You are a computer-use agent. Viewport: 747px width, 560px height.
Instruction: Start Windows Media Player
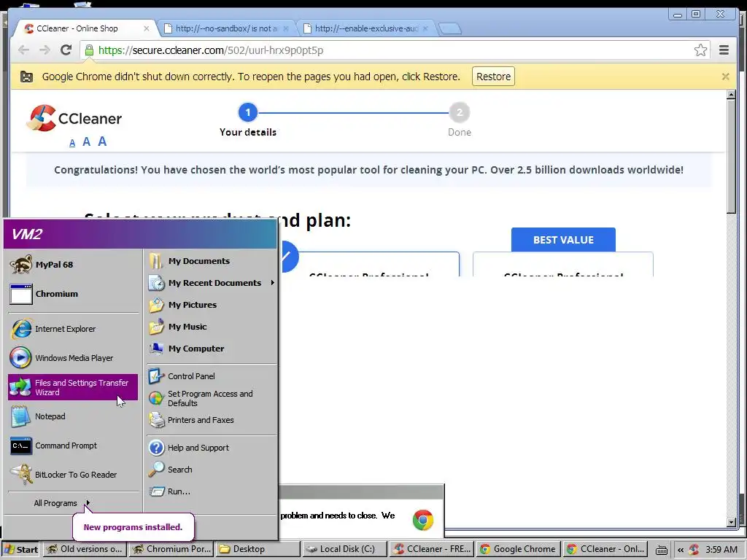pos(74,358)
